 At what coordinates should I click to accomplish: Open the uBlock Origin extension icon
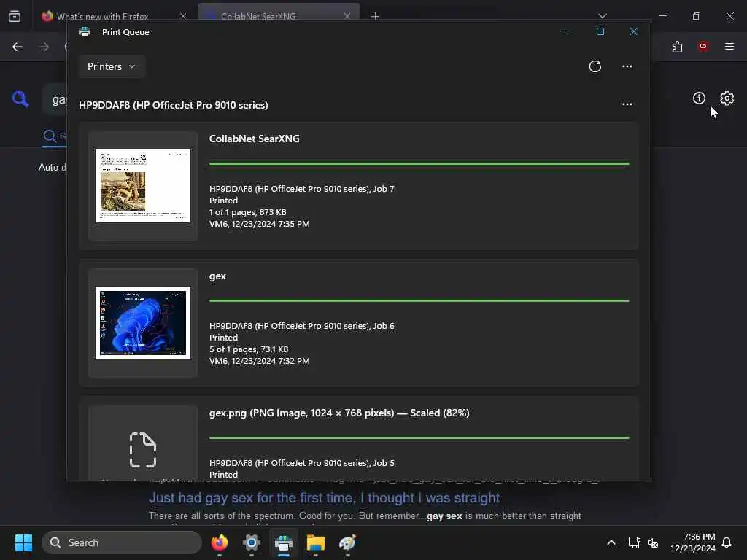[x=703, y=46]
